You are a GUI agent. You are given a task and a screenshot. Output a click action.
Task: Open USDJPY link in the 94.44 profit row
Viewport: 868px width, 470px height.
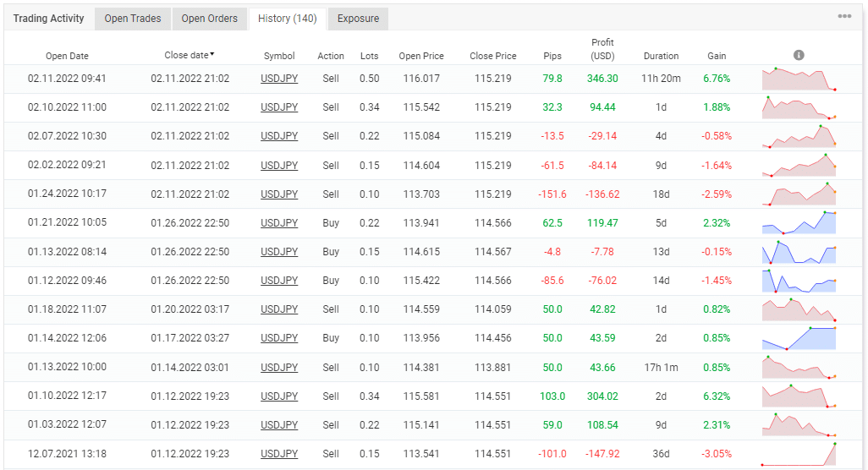279,107
